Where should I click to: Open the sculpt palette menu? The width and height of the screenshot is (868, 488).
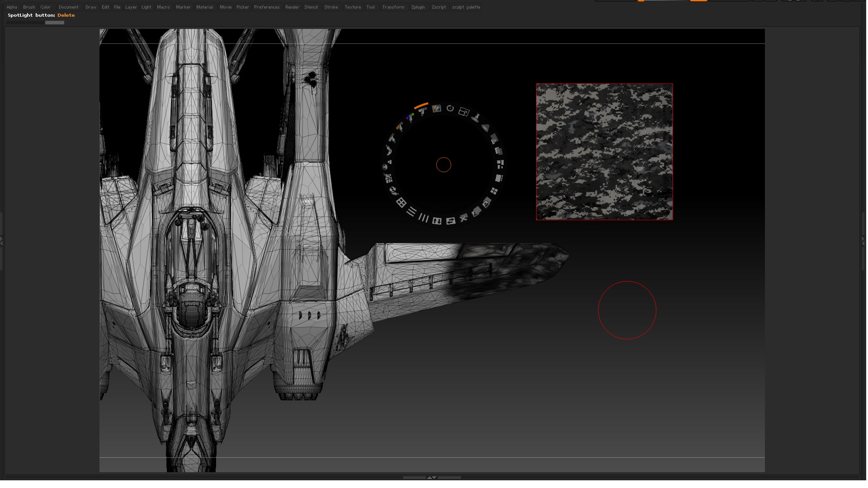click(466, 7)
